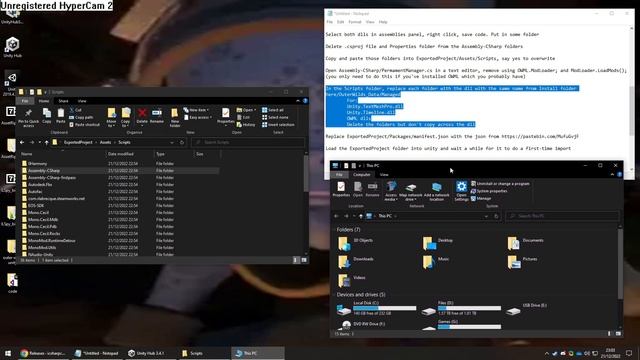
Task: Create a New folder in Scripts window
Action: pos(175,118)
